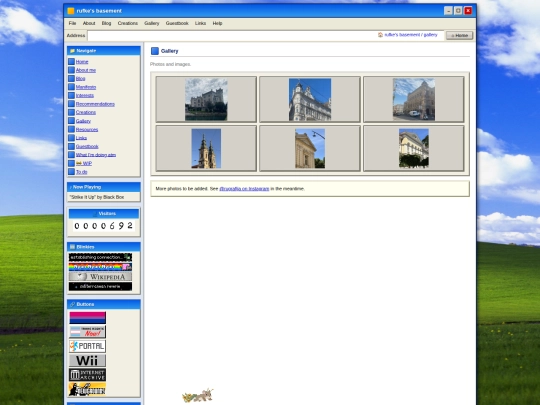The width and height of the screenshot is (540, 405).
Task: Click the small dragon sprite at the page bottom
Action: [198, 396]
